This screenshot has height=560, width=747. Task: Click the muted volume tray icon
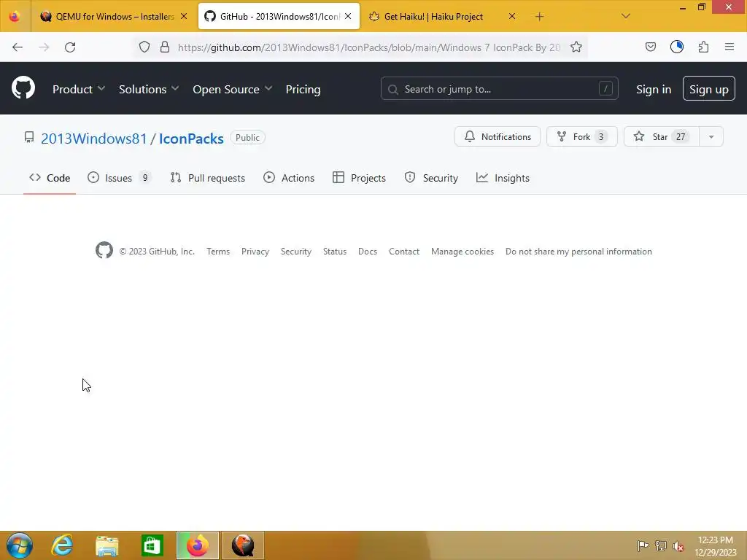pyautogui.click(x=678, y=545)
